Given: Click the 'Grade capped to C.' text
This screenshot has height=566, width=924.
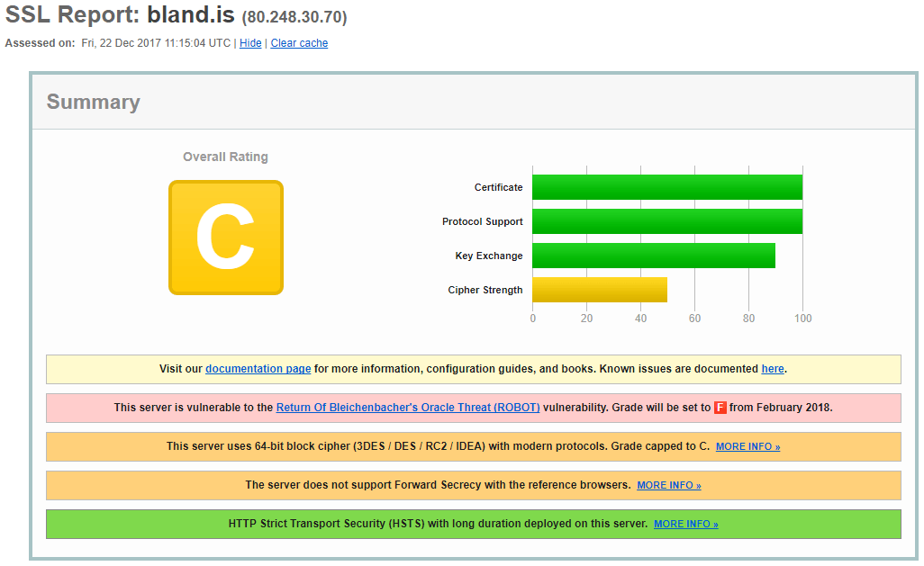Looking at the screenshot, I should 660,446.
